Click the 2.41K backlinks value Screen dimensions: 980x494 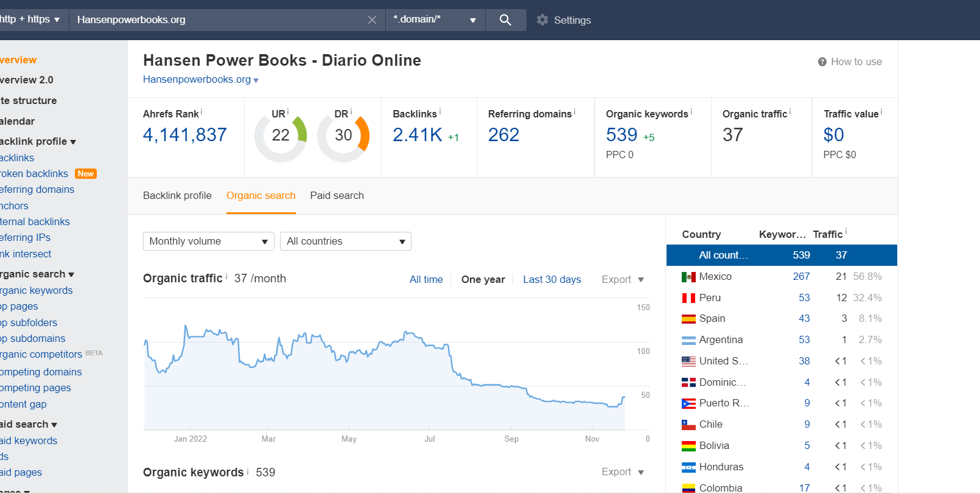pyautogui.click(x=418, y=135)
